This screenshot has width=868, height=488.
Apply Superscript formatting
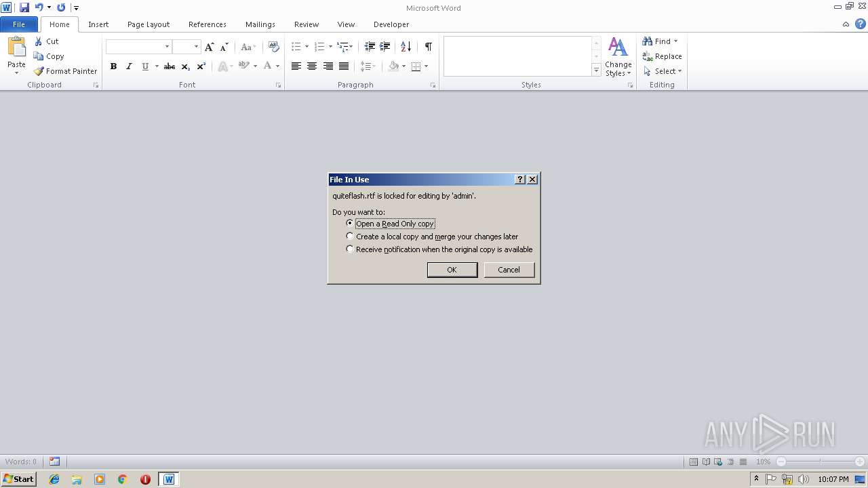(201, 66)
